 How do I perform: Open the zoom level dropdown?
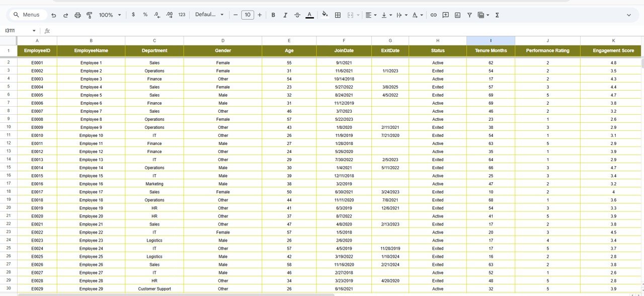[x=107, y=15]
